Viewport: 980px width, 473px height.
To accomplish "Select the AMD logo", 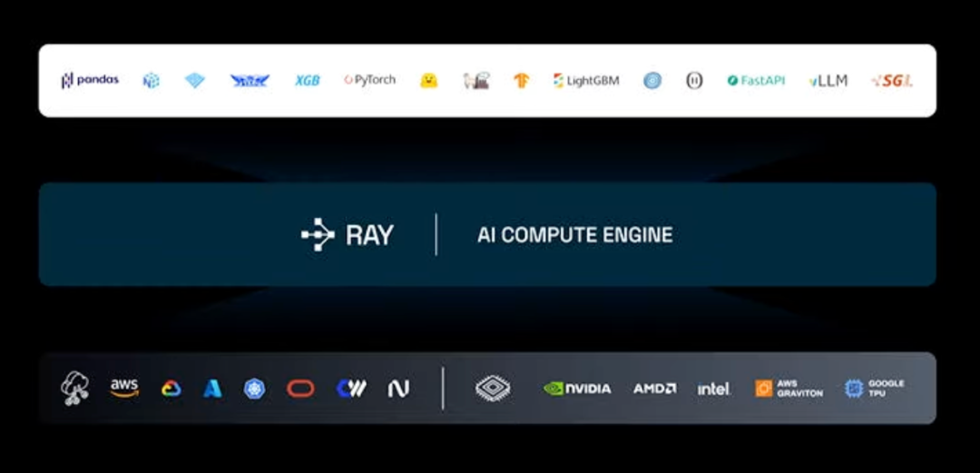I will [654, 389].
